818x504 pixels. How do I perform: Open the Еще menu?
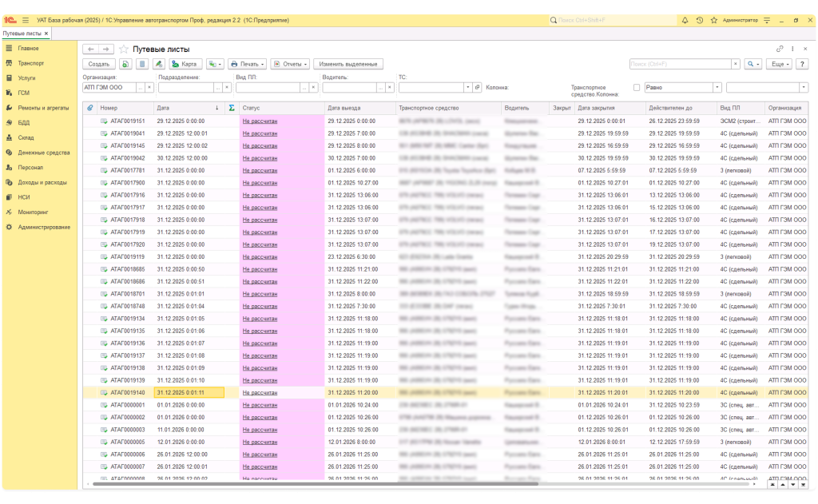click(x=779, y=64)
